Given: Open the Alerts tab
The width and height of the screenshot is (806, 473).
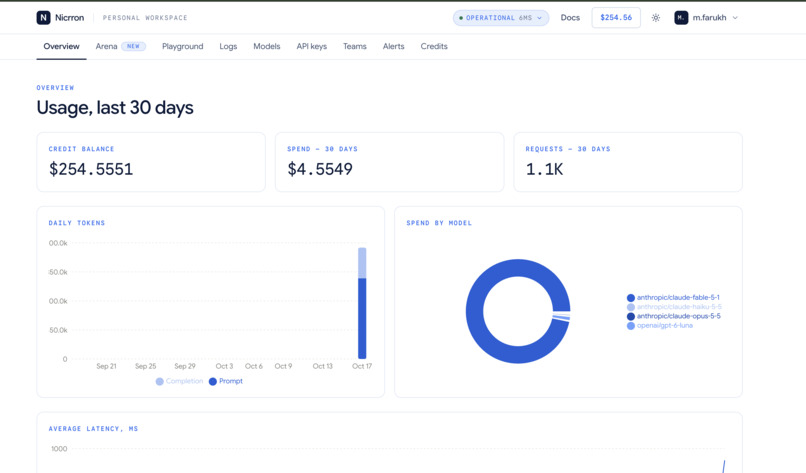Looking at the screenshot, I should pos(393,46).
